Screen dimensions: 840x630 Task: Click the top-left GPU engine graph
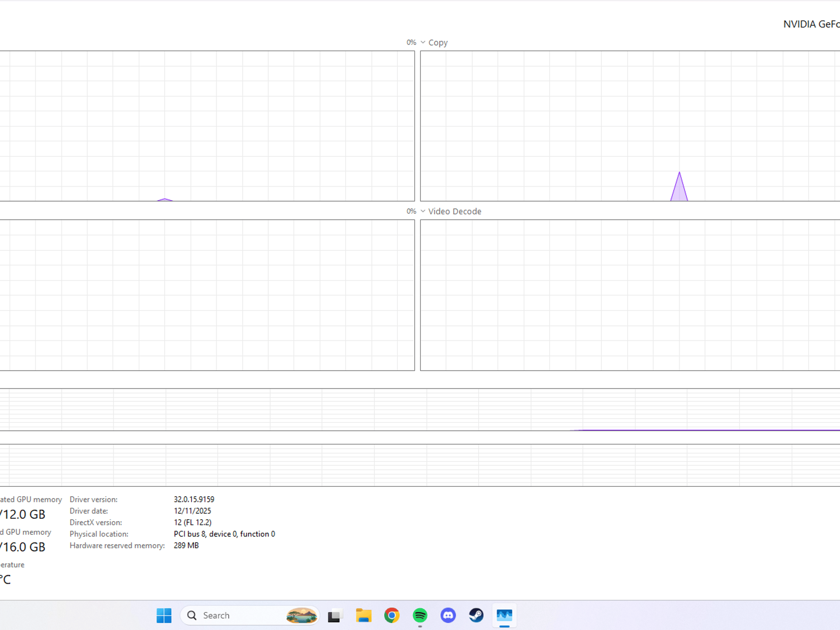207,126
